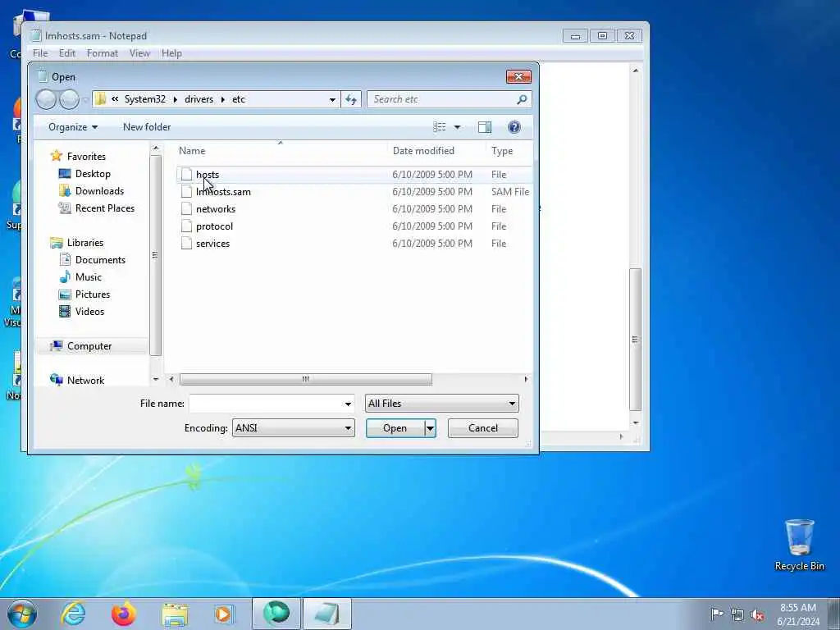This screenshot has width=840, height=630.
Task: Click New folder in the toolbar
Action: pos(147,127)
